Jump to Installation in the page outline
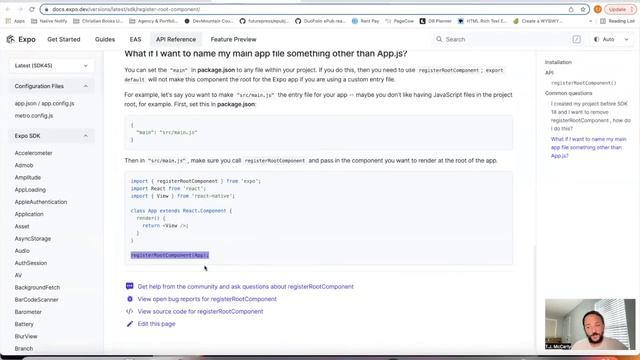 (x=558, y=62)
